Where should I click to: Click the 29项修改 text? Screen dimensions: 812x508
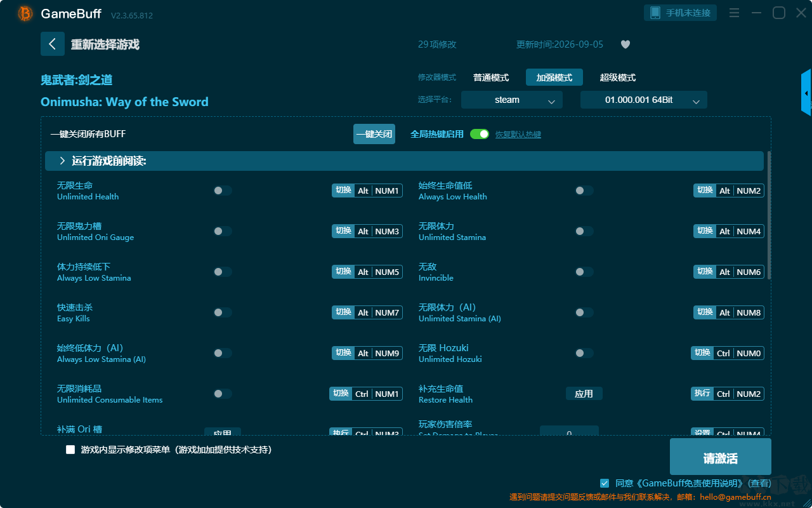437,44
